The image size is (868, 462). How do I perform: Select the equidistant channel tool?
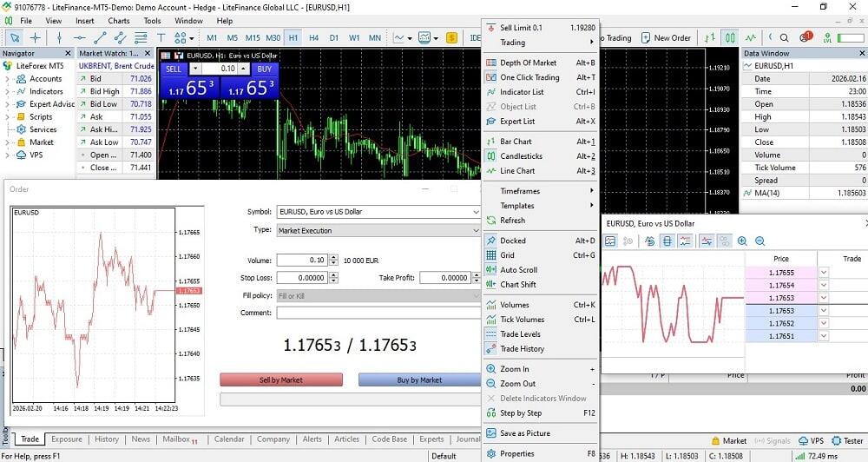[x=120, y=37]
